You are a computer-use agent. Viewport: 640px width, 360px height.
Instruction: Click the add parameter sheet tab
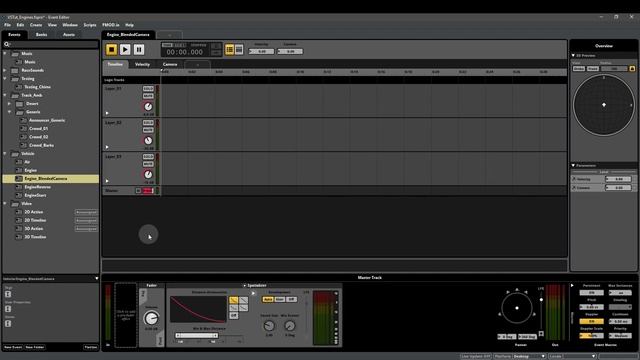[197, 64]
